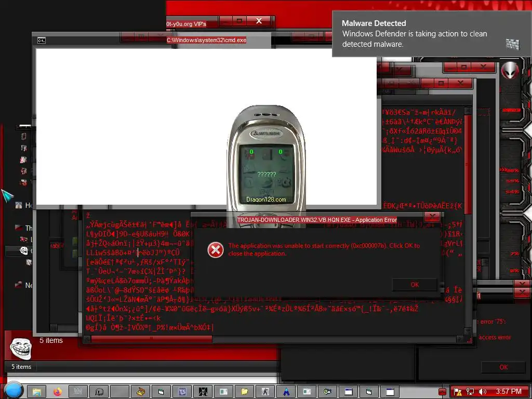This screenshot has width=532, height=399.
Task: Close the Trojan-Downloader Application Error dialog
Action: [432, 217]
